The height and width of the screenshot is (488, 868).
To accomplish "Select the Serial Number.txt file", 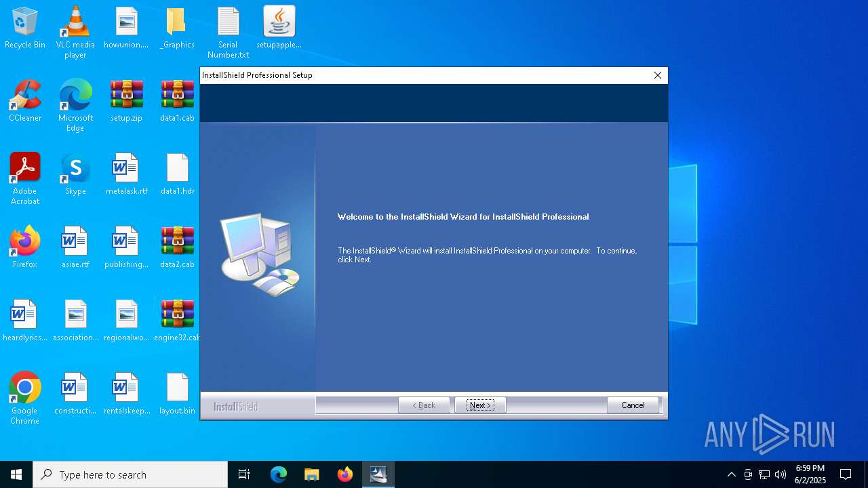I will click(x=228, y=33).
